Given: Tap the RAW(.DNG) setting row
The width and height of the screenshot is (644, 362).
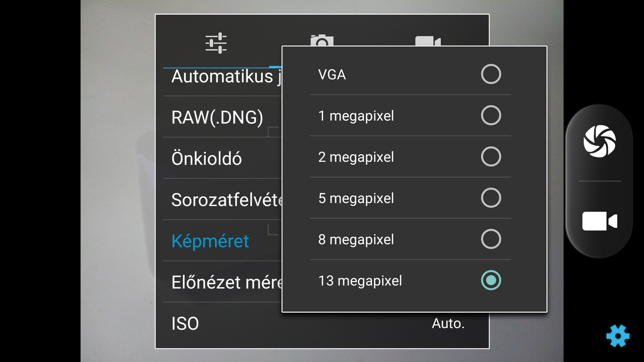Looking at the screenshot, I should tap(217, 118).
